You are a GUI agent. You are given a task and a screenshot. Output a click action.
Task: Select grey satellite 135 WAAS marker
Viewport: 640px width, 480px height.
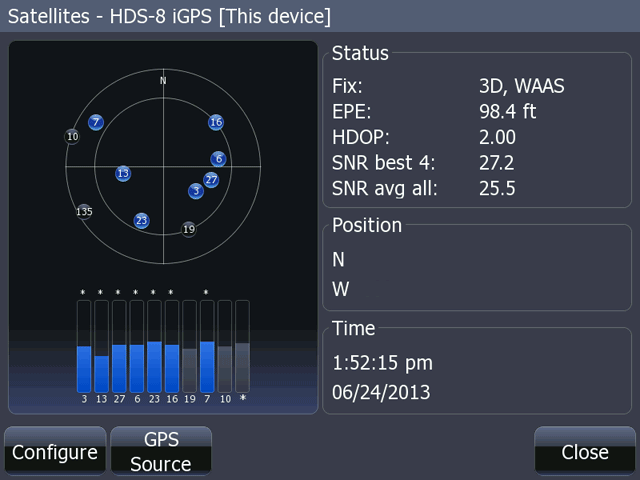pos(84,211)
